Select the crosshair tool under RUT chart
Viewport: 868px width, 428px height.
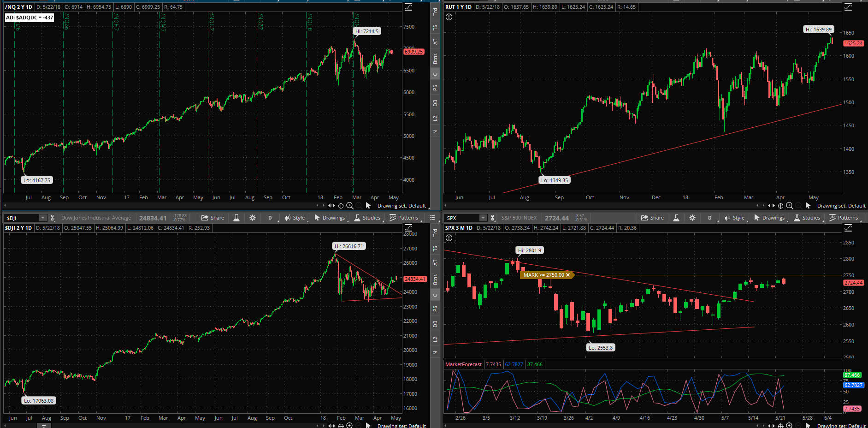780,206
